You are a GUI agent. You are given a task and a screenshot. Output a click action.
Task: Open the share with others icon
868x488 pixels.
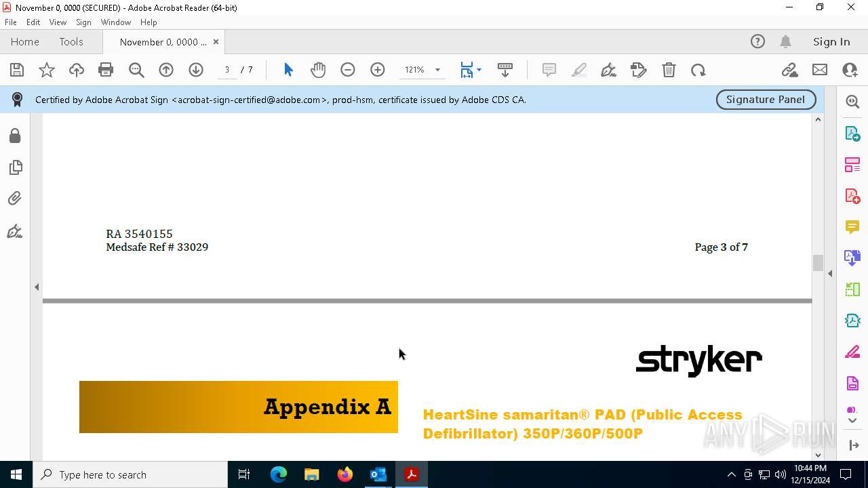point(850,70)
